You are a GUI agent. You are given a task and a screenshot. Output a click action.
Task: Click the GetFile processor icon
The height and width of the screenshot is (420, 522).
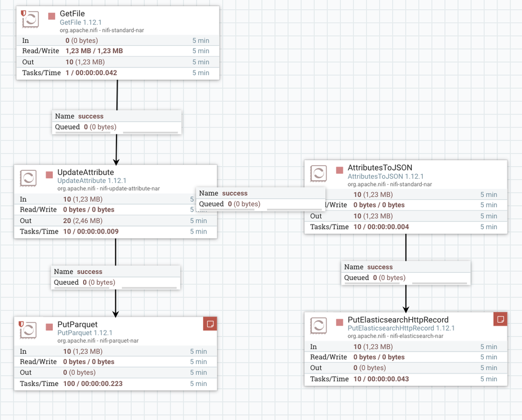(30, 19)
